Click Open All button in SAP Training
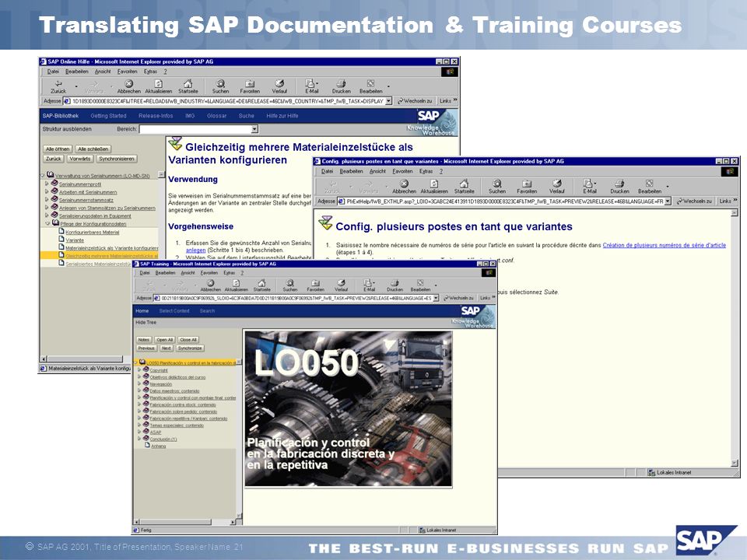The image size is (747, 560). [165, 340]
